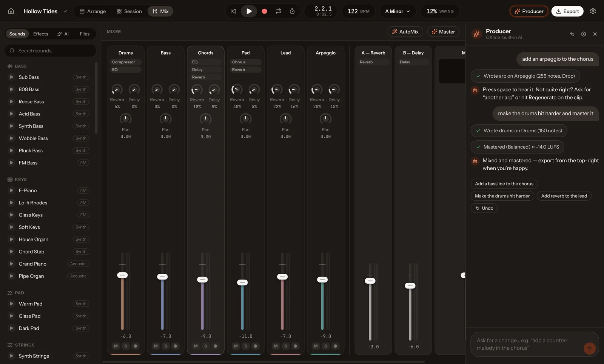Preview the Wobble Bass sound
This screenshot has width=604, height=364.
11,138
